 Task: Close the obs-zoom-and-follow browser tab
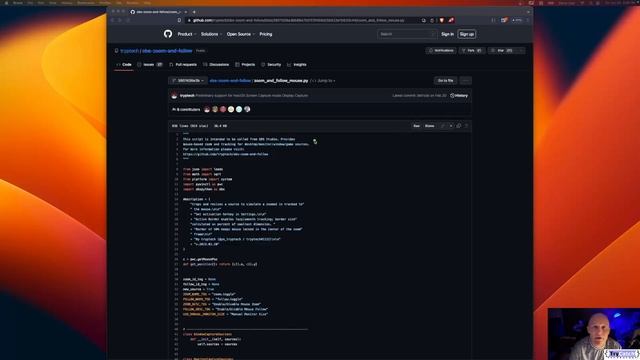(186, 12)
